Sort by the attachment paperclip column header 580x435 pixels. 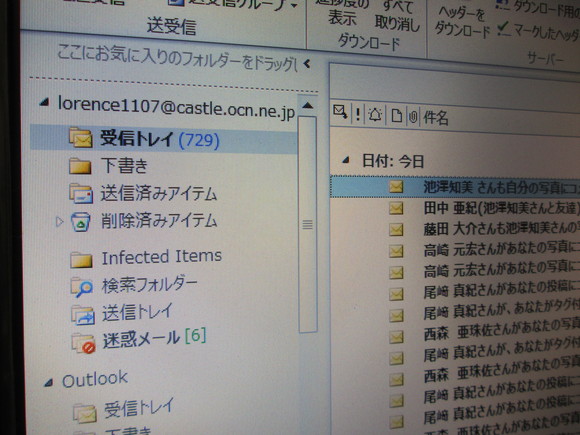pyautogui.click(x=413, y=117)
